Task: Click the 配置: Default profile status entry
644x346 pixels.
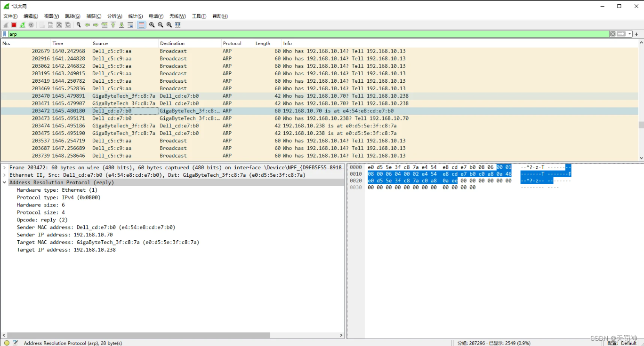Action: (x=622, y=343)
